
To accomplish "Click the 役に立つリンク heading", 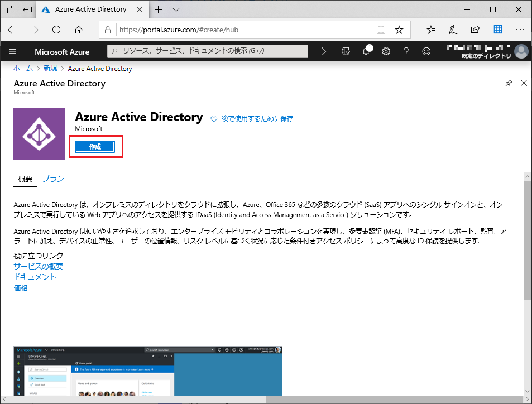I will (39, 256).
